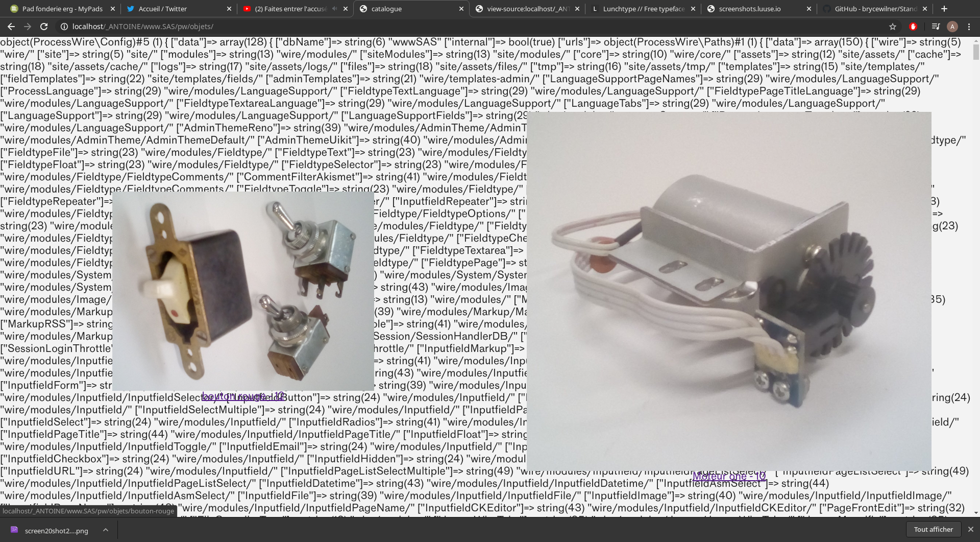Image resolution: width=980 pixels, height=542 pixels.
Task: Switch to the GitHub brycewilner tab
Action: click(875, 9)
